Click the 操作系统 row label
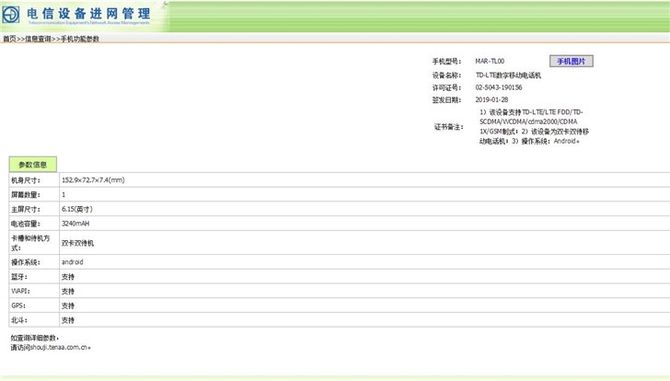This screenshot has width=670, height=381. tap(26, 262)
